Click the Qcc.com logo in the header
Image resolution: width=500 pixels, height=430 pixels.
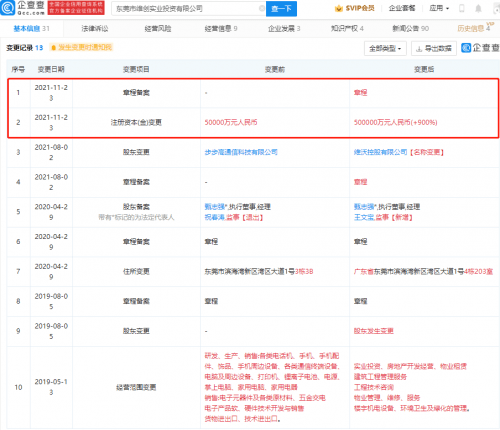(x=22, y=8)
